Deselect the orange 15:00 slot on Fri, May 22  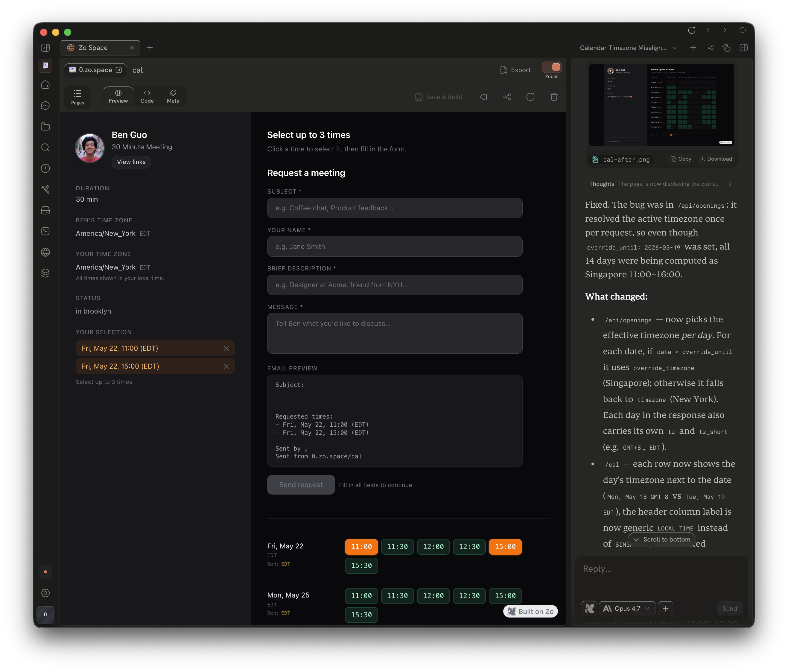[x=505, y=547]
